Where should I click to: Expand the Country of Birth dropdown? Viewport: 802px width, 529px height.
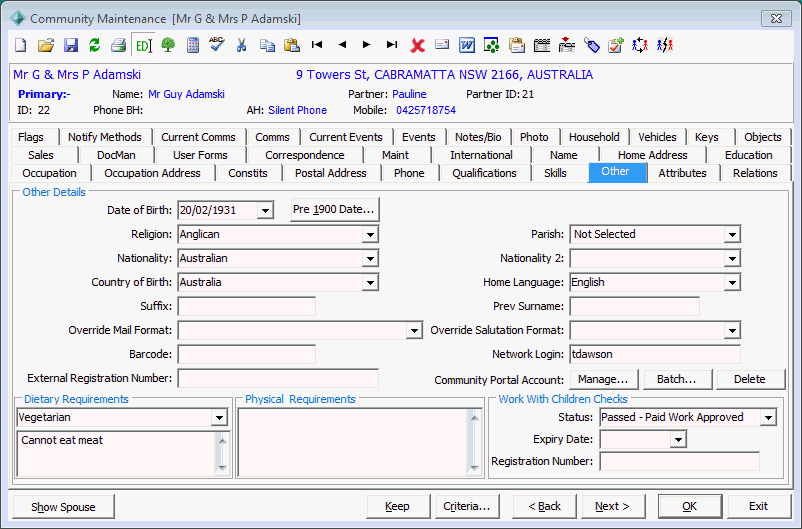[x=370, y=282]
